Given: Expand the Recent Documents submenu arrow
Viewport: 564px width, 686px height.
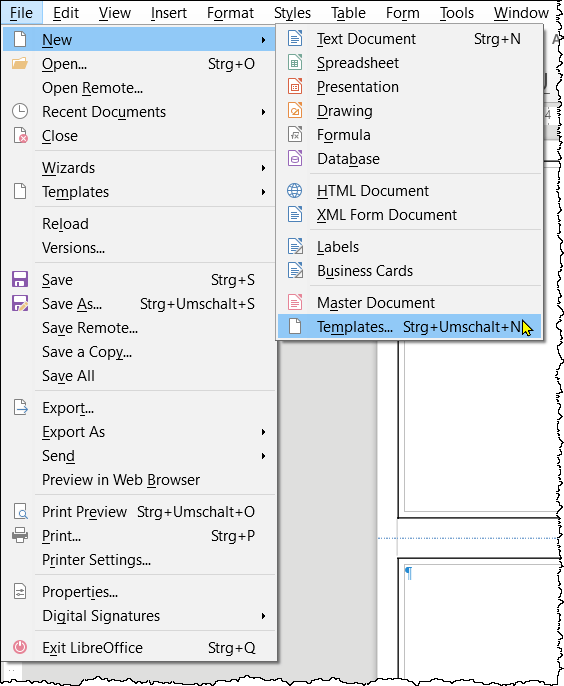Looking at the screenshot, I should pyautogui.click(x=263, y=112).
